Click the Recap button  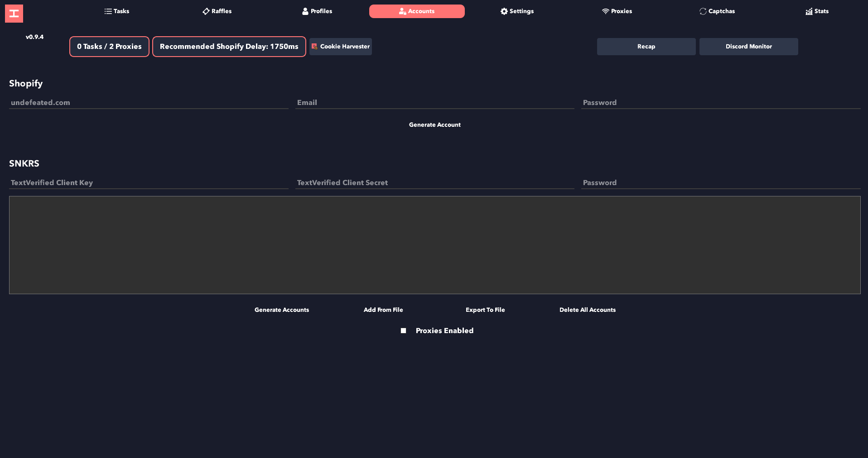point(646,47)
